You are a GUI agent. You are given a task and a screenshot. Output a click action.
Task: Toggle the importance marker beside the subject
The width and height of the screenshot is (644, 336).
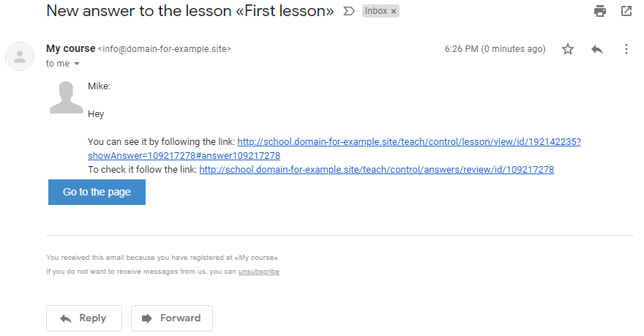tap(348, 11)
